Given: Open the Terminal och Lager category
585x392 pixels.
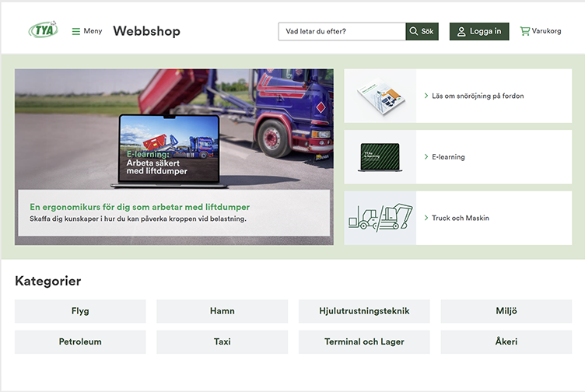Looking at the screenshot, I should pyautogui.click(x=363, y=341).
